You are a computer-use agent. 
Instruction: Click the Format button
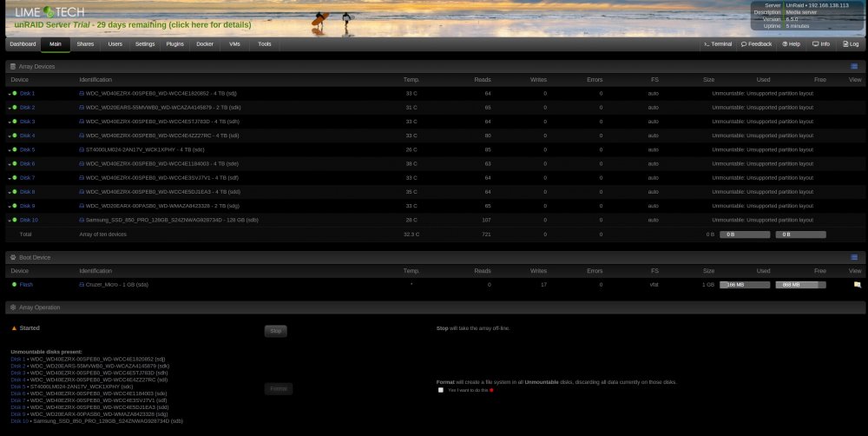(279, 389)
